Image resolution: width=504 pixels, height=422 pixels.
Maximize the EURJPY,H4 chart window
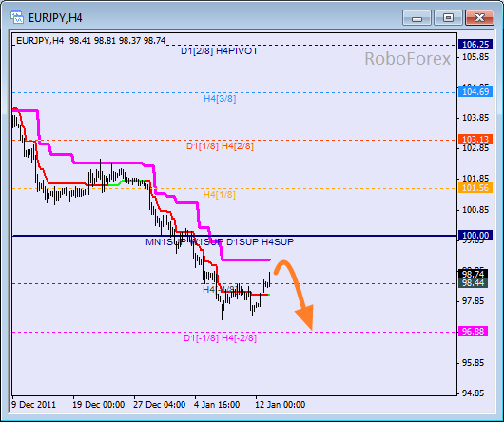coord(448,18)
